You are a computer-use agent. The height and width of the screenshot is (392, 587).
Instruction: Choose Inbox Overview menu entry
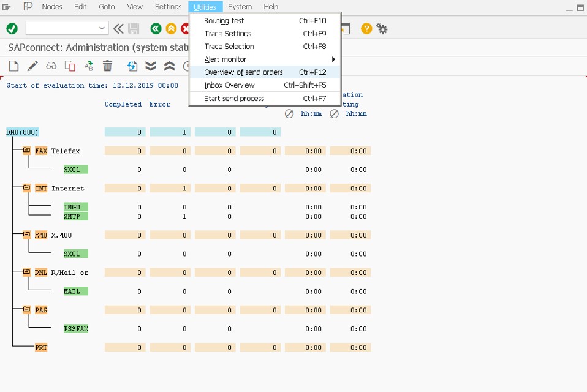point(265,85)
